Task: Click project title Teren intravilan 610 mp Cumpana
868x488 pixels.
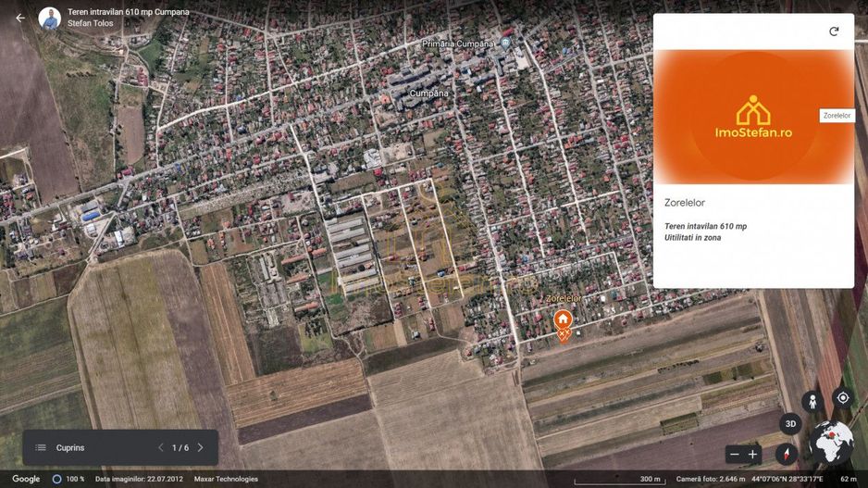Action: (x=129, y=12)
